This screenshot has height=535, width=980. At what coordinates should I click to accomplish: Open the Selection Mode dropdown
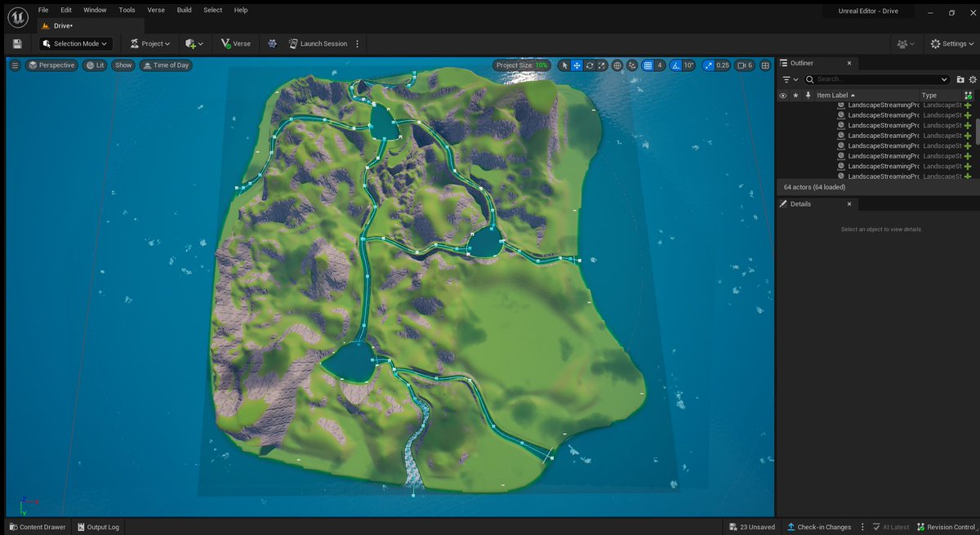(74, 43)
